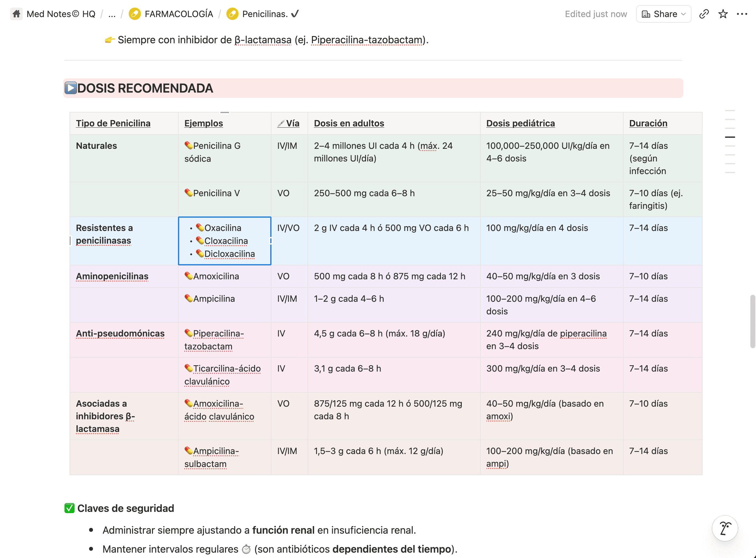Click the house icon in breadcrumb

(x=16, y=14)
